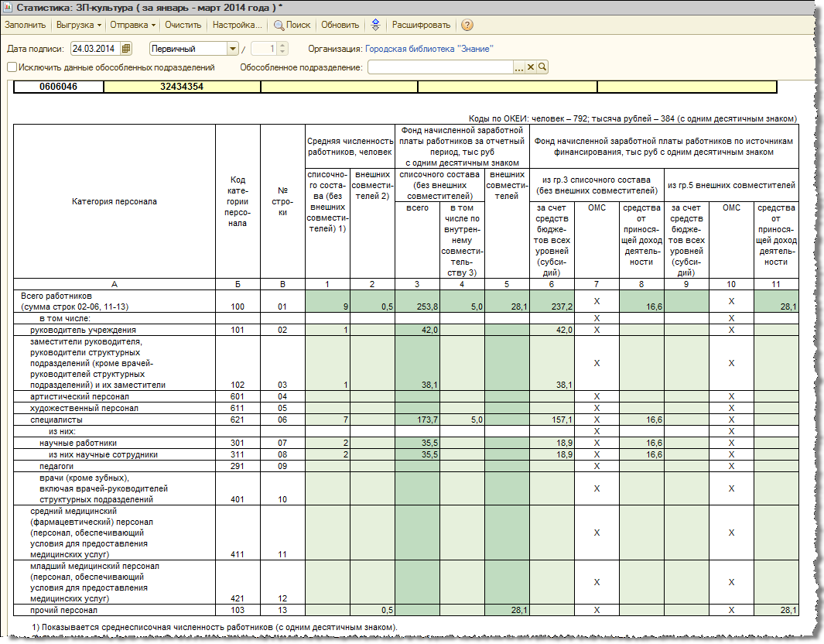The image size is (824, 644).
Task: Click the report window icon in the title bar
Action: pos(9,7)
